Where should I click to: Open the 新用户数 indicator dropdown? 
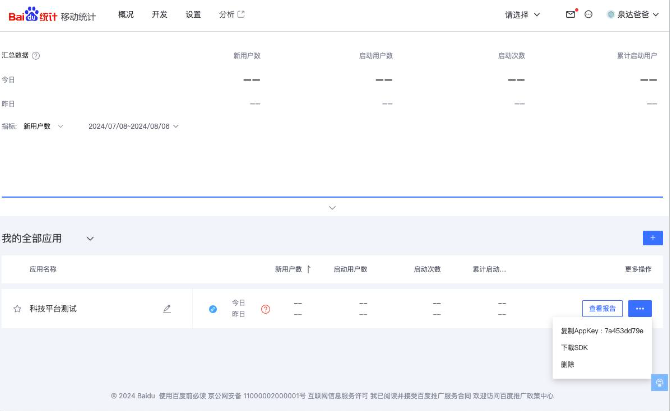coord(43,126)
